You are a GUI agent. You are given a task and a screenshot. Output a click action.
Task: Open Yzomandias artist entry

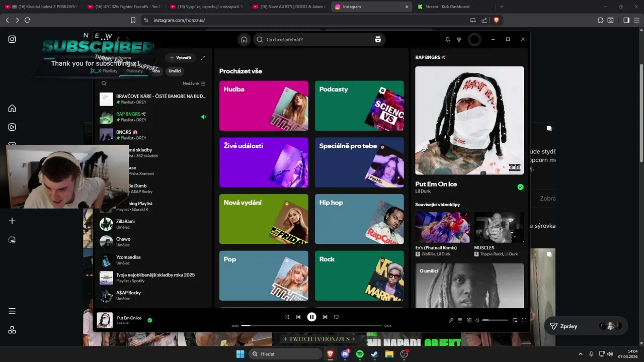click(x=153, y=260)
